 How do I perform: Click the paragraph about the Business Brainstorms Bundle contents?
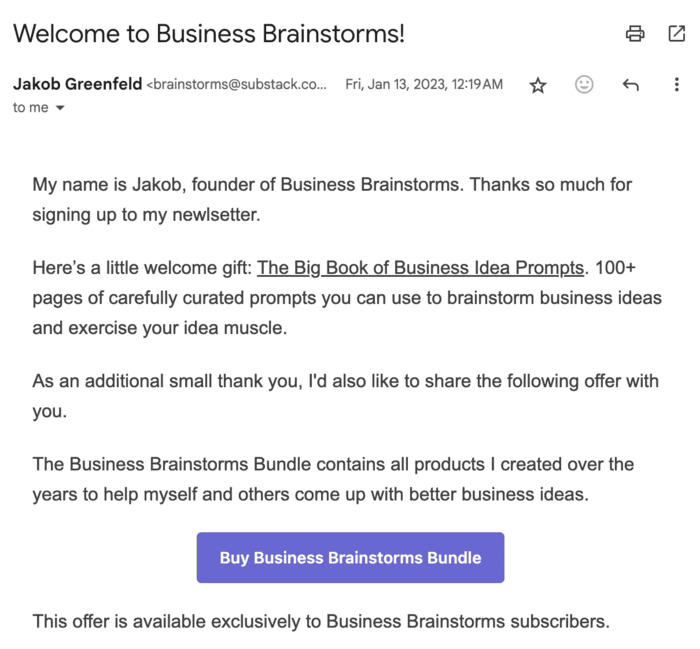pos(333,479)
